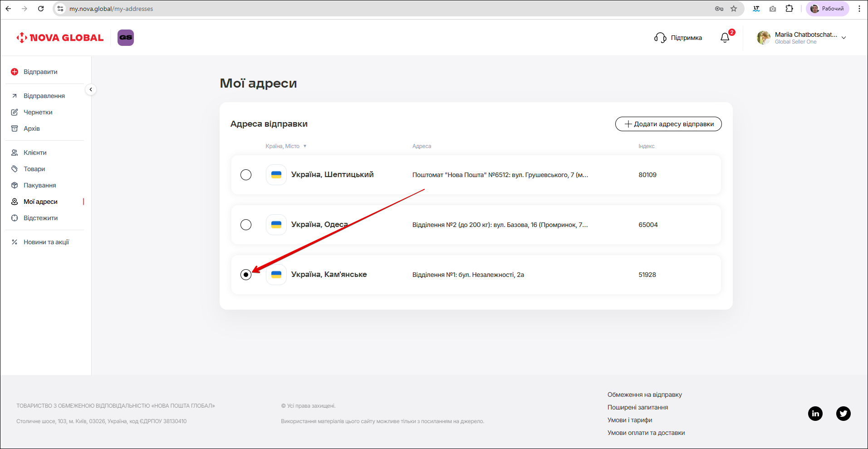Click the NOVA GLOBAL logo
This screenshot has height=449, width=868.
tap(60, 38)
